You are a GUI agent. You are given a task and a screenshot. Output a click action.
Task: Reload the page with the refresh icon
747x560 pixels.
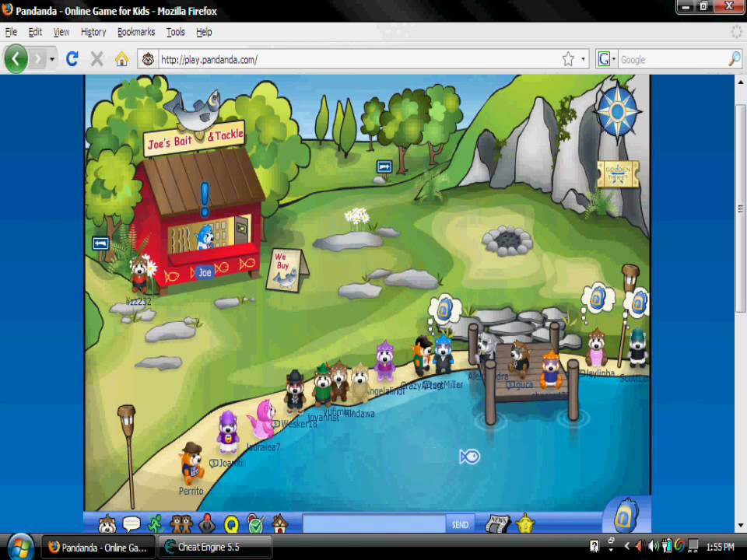72,59
